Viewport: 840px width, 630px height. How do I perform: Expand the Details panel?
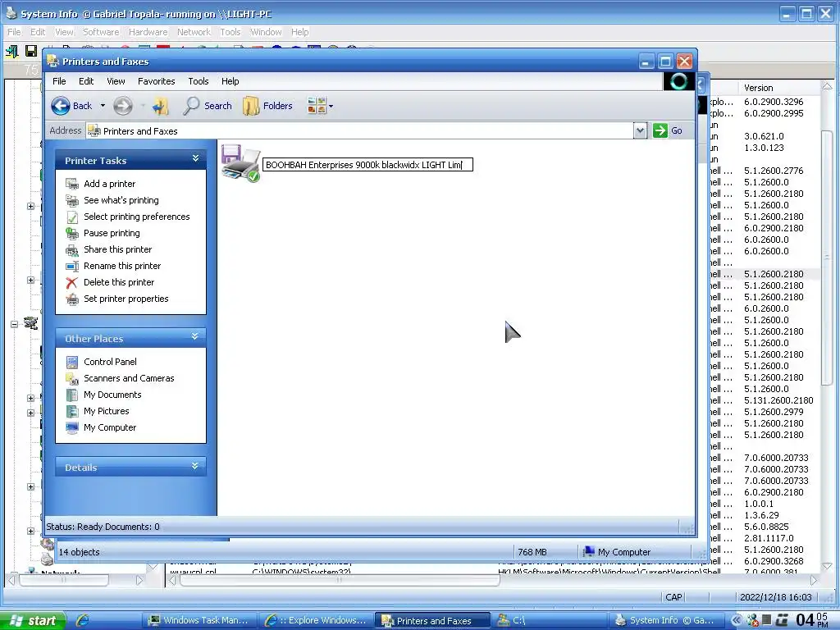pyautogui.click(x=195, y=466)
